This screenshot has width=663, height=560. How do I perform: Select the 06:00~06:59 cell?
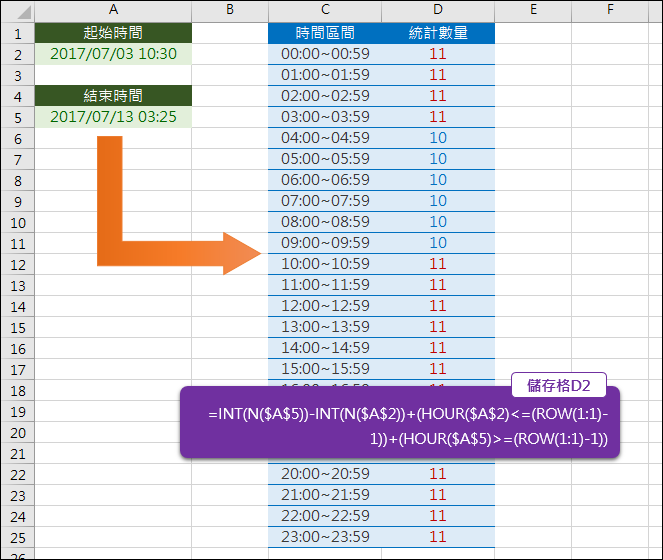click(325, 180)
